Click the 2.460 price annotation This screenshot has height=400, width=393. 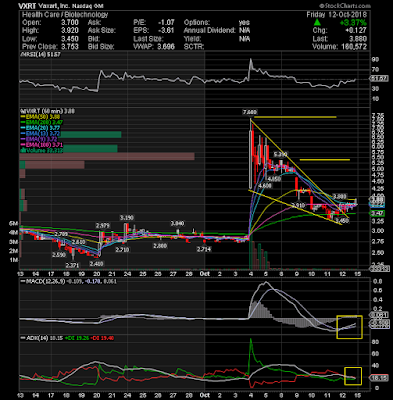tap(97, 264)
